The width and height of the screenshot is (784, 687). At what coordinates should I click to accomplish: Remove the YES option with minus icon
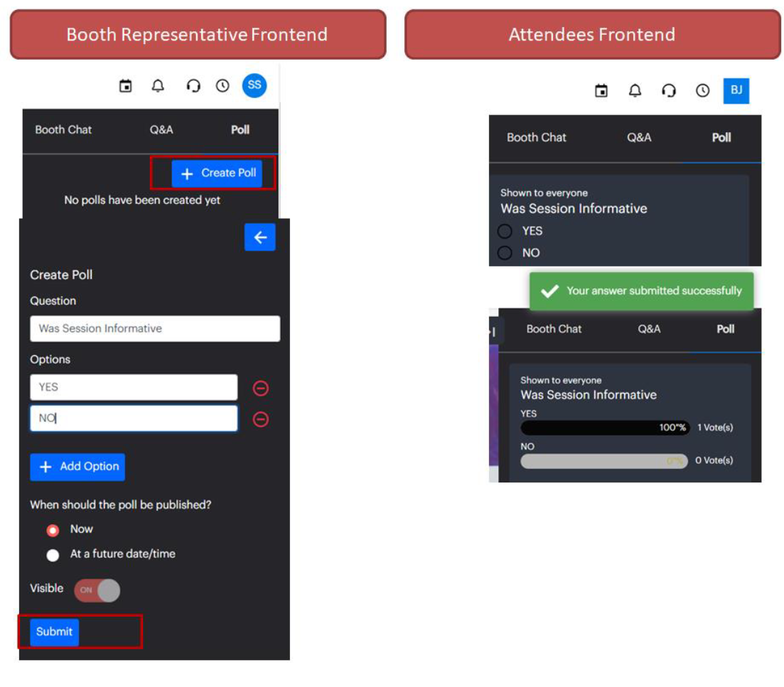pyautogui.click(x=261, y=388)
